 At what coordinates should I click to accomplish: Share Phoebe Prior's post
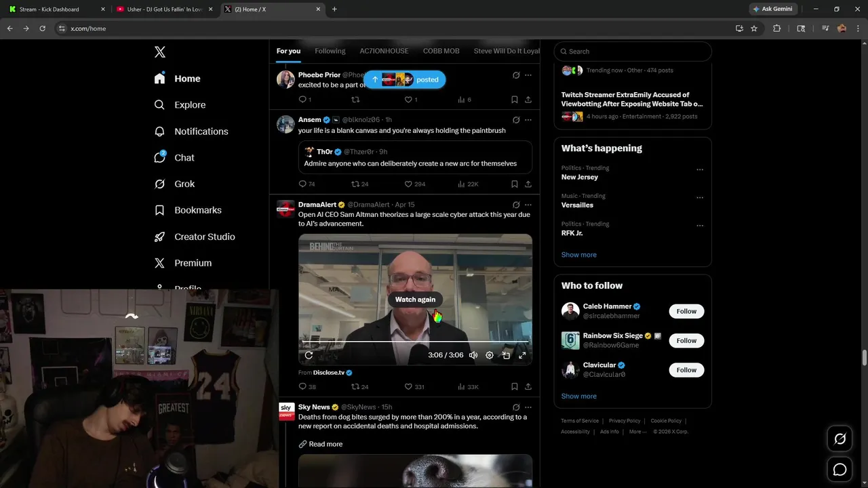pyautogui.click(x=528, y=100)
